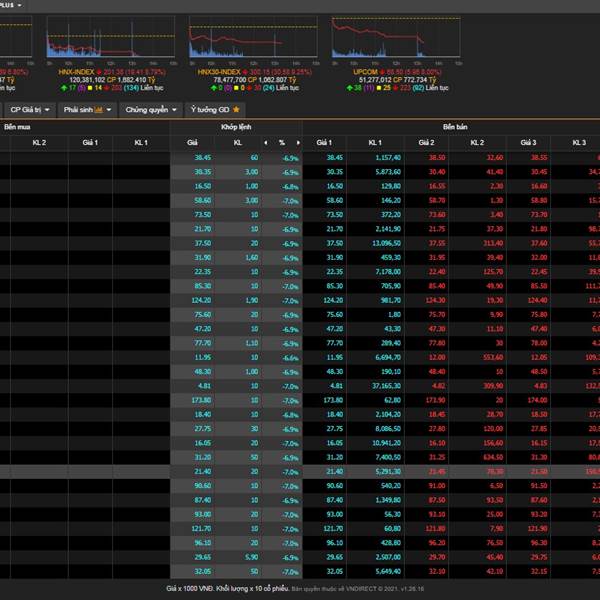Click the right arrow beside the % column
This screenshot has width=600, height=600.
(298, 143)
